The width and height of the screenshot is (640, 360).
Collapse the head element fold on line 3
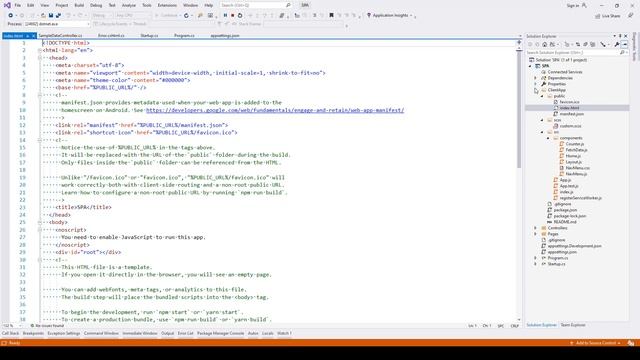point(40,58)
